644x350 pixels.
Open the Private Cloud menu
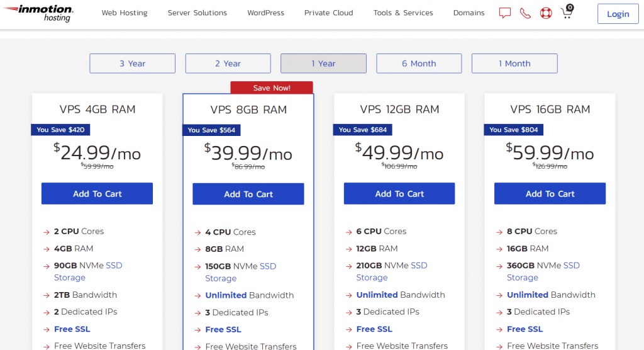pos(328,13)
